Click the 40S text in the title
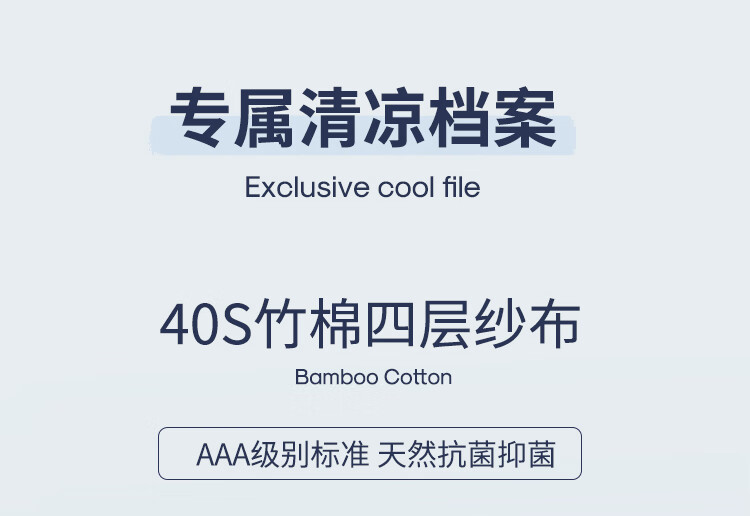This screenshot has height=516, width=750. 205,324
